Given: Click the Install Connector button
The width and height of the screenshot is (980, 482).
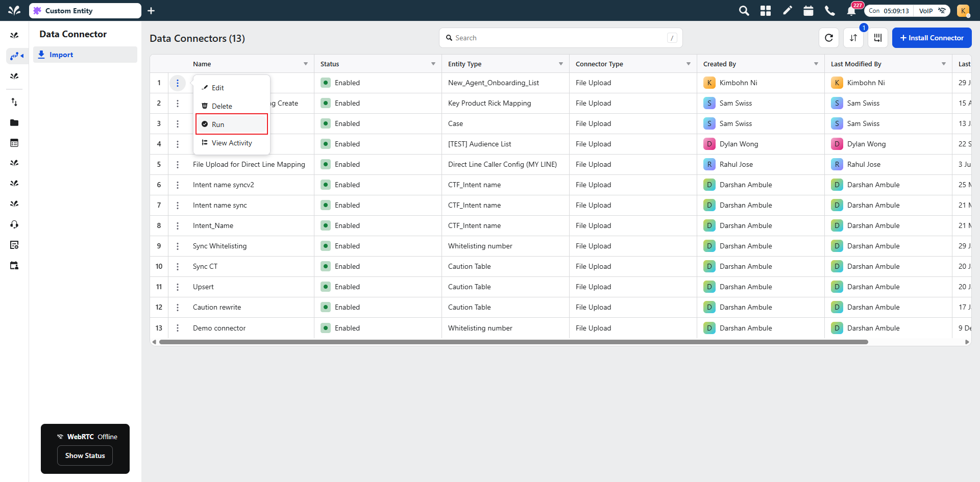Looking at the screenshot, I should (932, 38).
